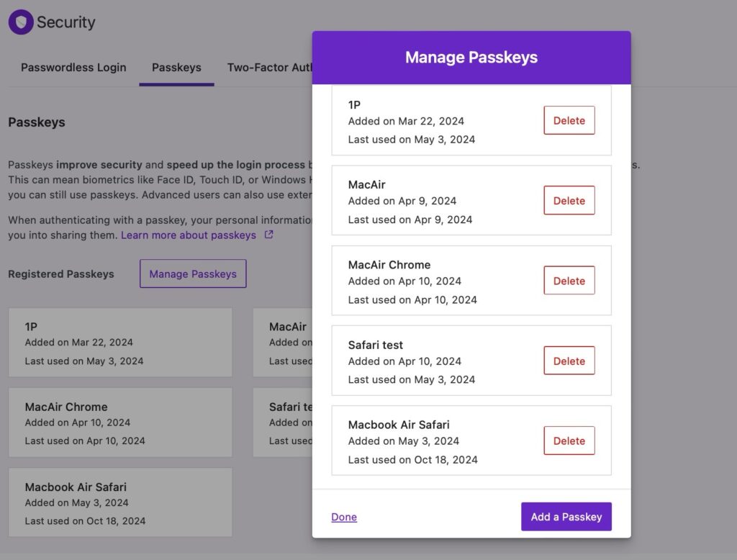
Task: Delete the 1P passkey
Action: 569,121
